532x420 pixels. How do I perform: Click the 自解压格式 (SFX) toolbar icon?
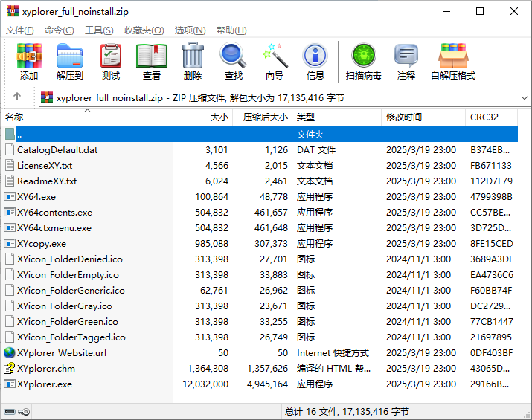click(453, 56)
